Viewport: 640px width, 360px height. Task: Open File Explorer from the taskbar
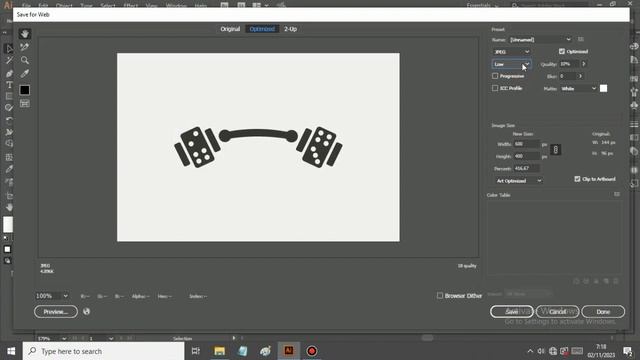coord(220,351)
